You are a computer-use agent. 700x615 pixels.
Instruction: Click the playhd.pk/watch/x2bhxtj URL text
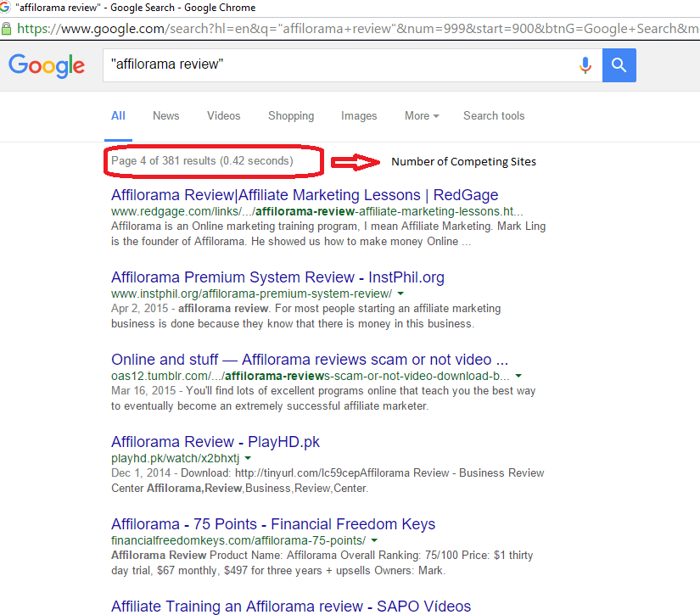click(175, 458)
